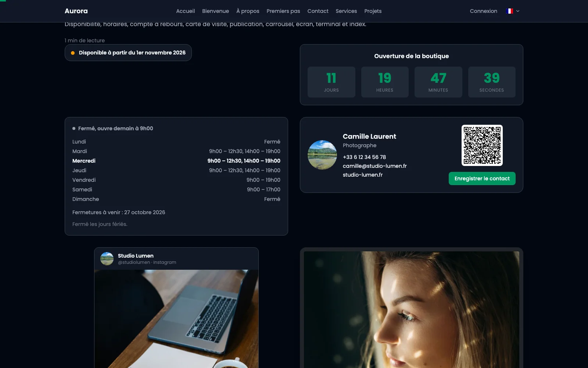The image size is (588, 368).
Task: Select Contact in the navigation bar
Action: pos(318,11)
